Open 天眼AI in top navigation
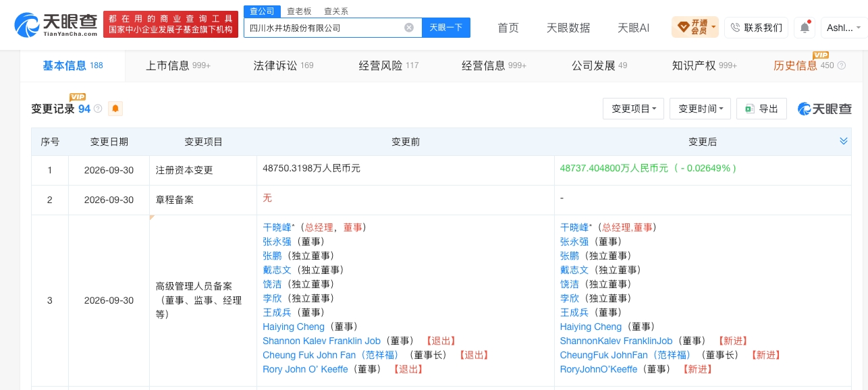 pyautogui.click(x=633, y=28)
